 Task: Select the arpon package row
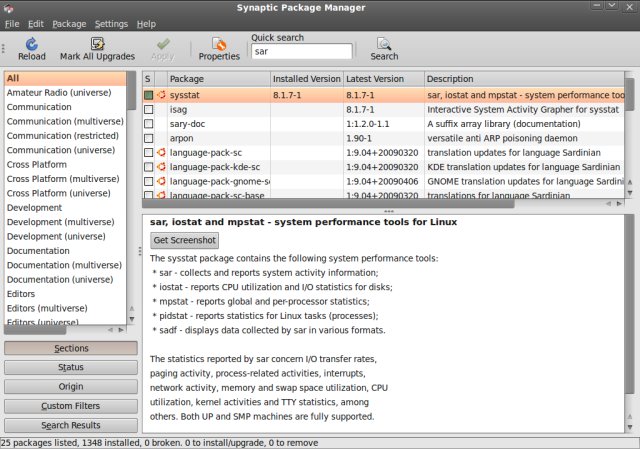(383, 138)
